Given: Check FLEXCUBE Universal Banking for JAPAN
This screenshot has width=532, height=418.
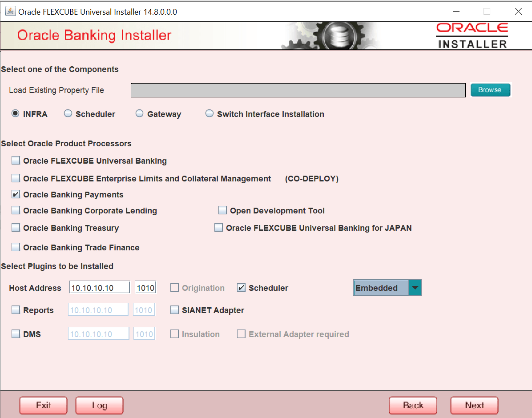Looking at the screenshot, I should [x=218, y=227].
